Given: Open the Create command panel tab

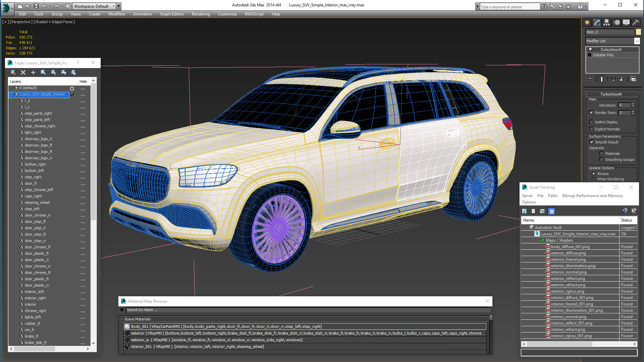Looking at the screenshot, I should [587, 22].
